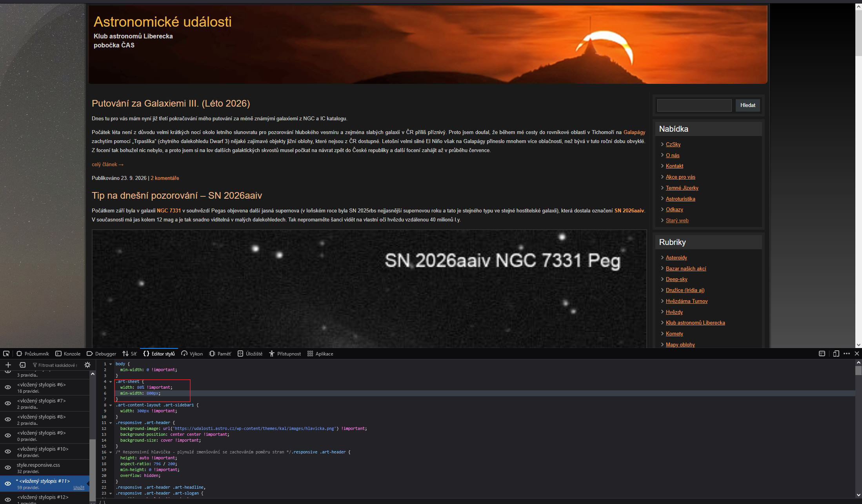The height and width of the screenshot is (504, 862).
Task: Open the devtools three-dots customize menu
Action: click(846, 354)
